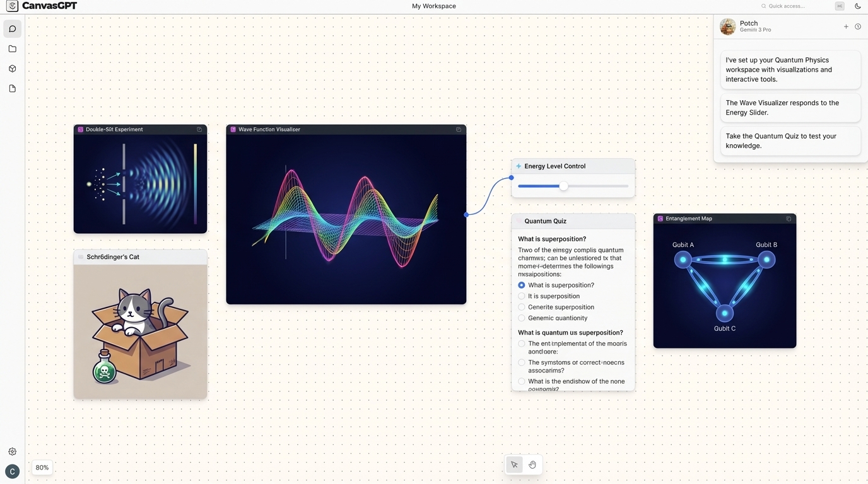Image resolution: width=868 pixels, height=484 pixels.
Task: Toggle dark mode moon icon
Action: (857, 6)
